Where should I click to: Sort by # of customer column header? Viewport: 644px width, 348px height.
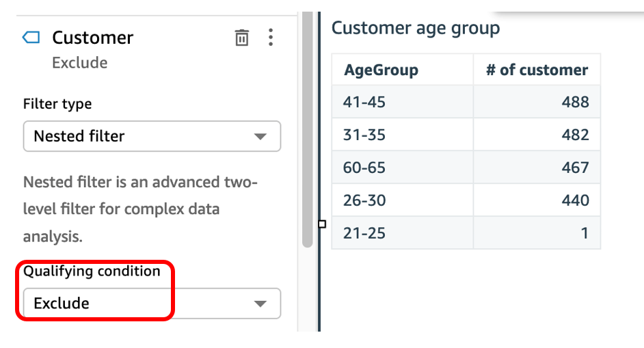(537, 70)
